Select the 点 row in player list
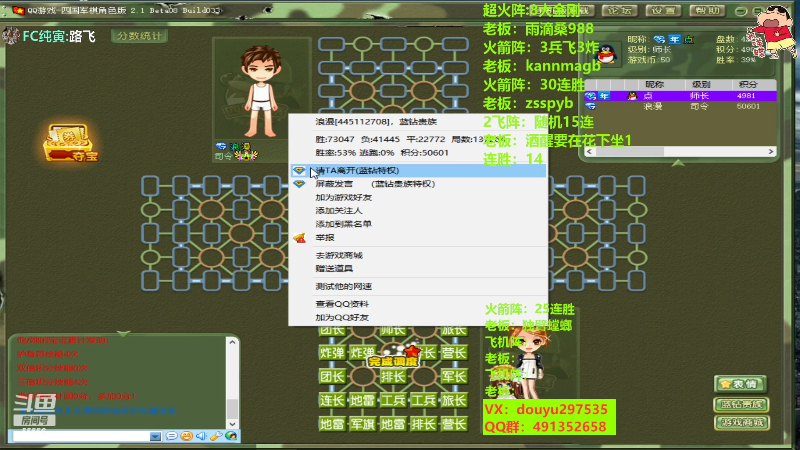Viewport: 800px width, 450px height. coord(680,95)
